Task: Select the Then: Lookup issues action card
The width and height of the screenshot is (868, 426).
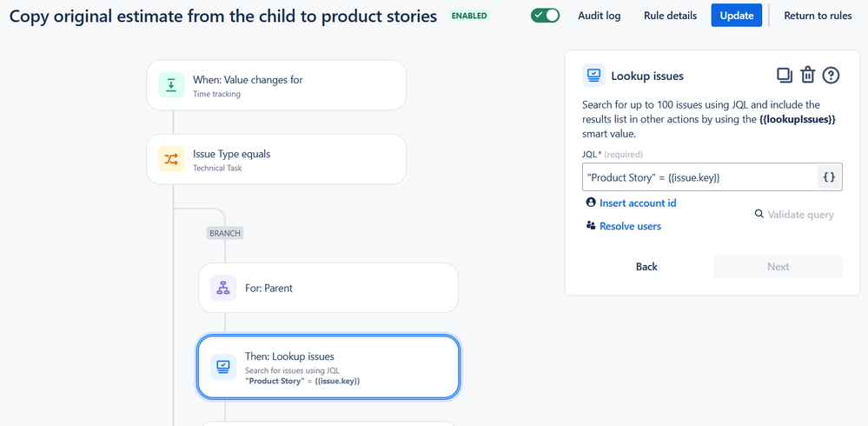Action: click(x=328, y=367)
